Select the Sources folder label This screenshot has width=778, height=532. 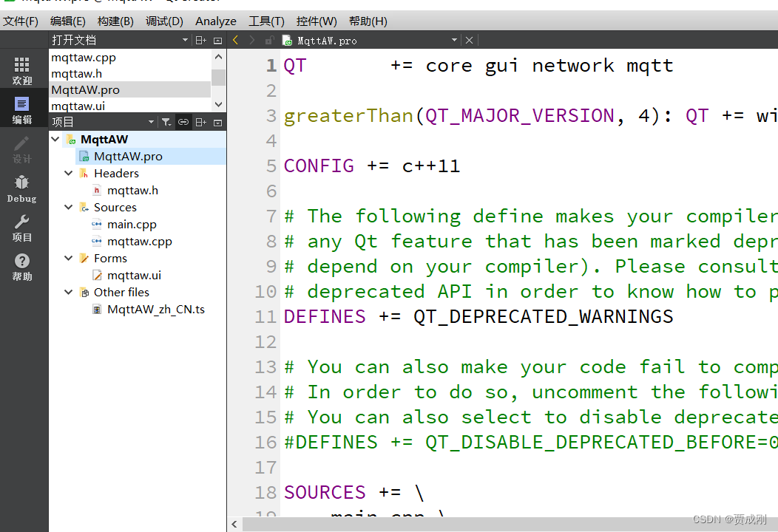click(x=115, y=207)
